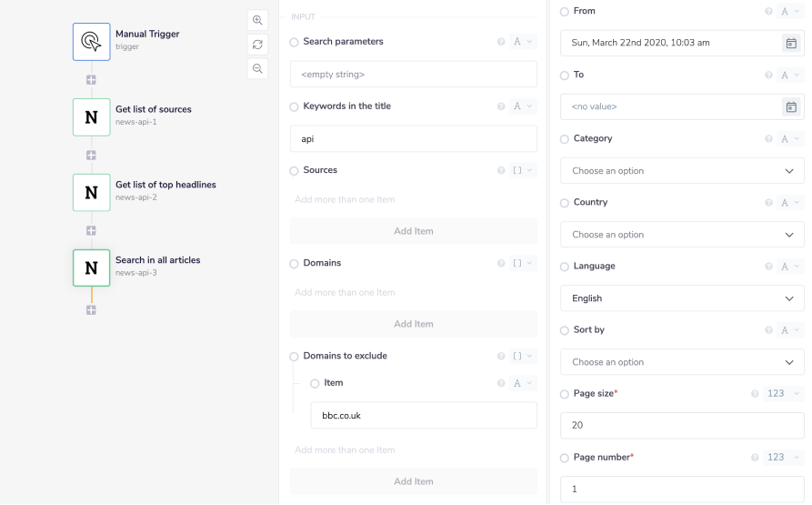The width and height of the screenshot is (812, 505).
Task: Open calendar picker for From date
Action: point(791,43)
